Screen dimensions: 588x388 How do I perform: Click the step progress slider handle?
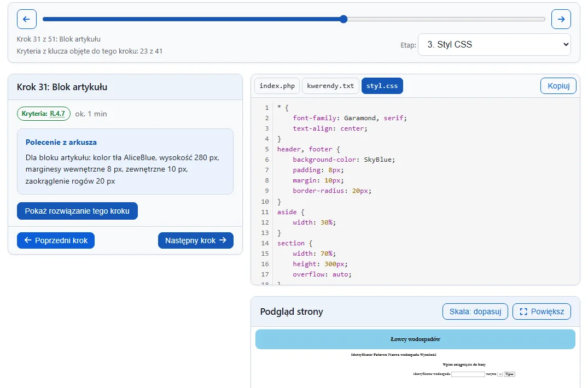click(x=344, y=19)
